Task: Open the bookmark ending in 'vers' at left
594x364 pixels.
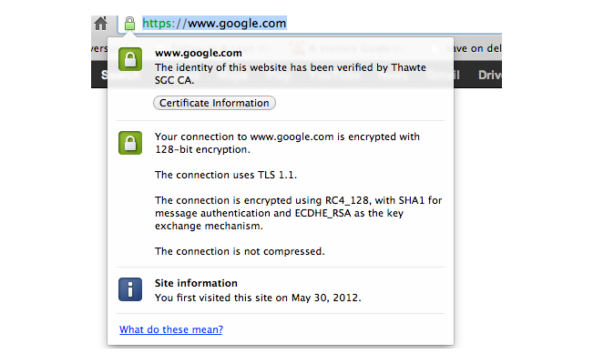Action: (x=99, y=48)
